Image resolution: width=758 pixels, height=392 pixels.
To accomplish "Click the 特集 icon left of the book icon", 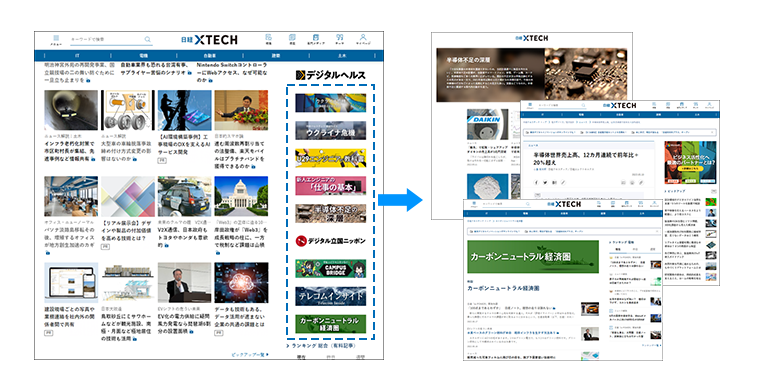I will (x=268, y=37).
